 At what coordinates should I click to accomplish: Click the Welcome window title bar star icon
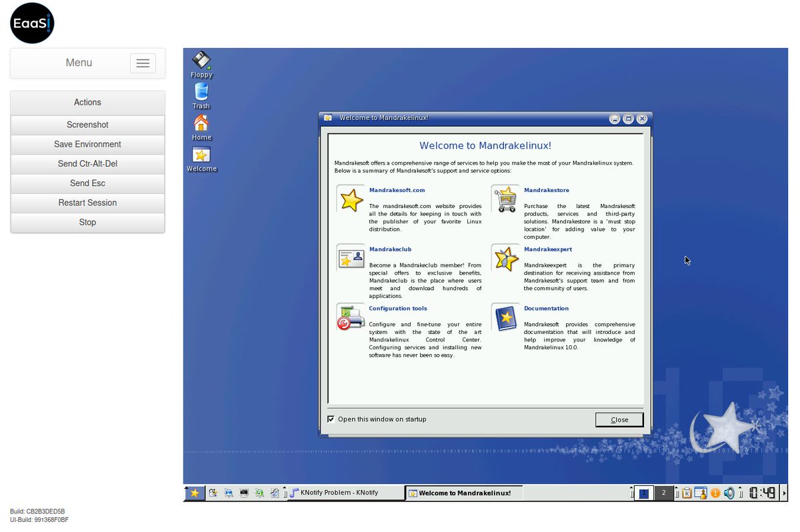pyautogui.click(x=328, y=119)
